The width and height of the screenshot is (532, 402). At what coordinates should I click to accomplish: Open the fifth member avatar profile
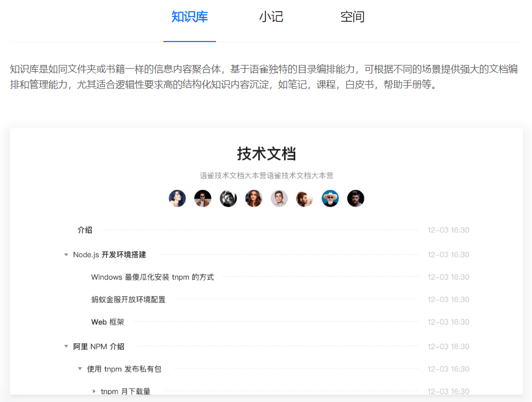tap(279, 198)
